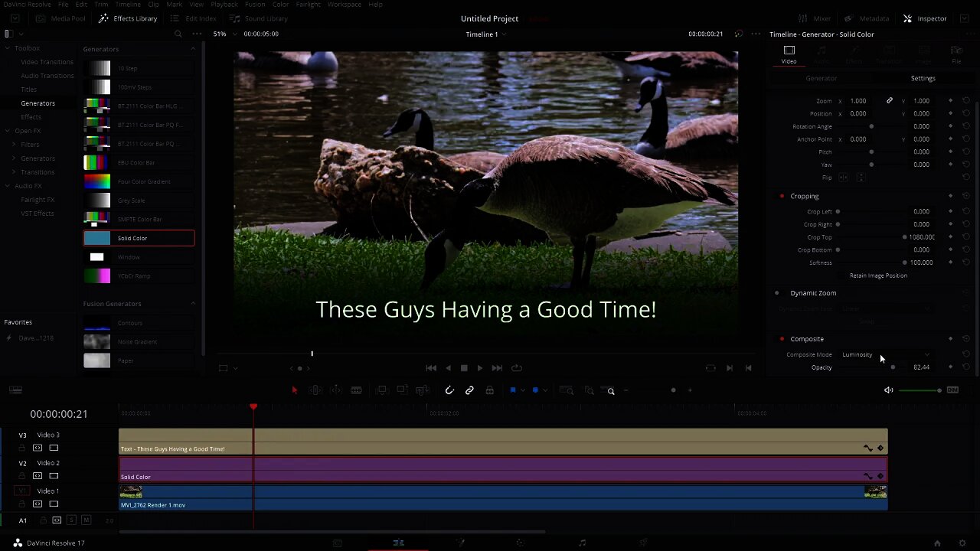This screenshot has width=980, height=551.
Task: Open the Playback menu
Action: click(x=224, y=5)
